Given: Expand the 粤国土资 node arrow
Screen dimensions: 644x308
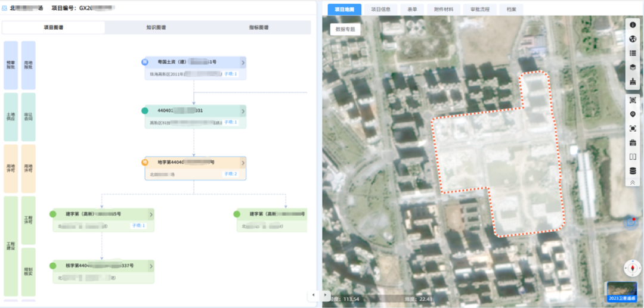Looking at the screenshot, I should (x=243, y=62).
